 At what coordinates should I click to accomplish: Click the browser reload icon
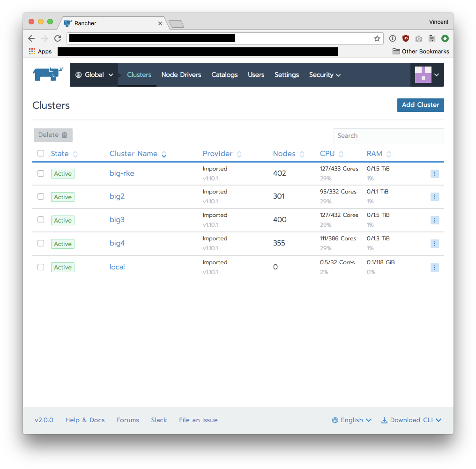pos(58,38)
